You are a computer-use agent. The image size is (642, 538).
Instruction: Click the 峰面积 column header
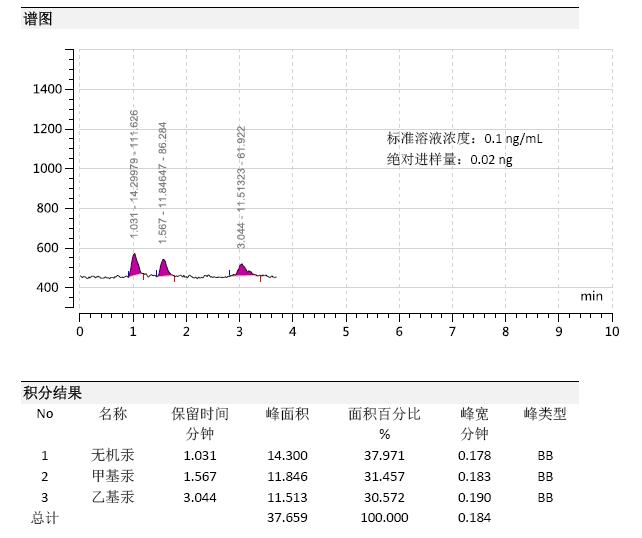pyautogui.click(x=287, y=414)
